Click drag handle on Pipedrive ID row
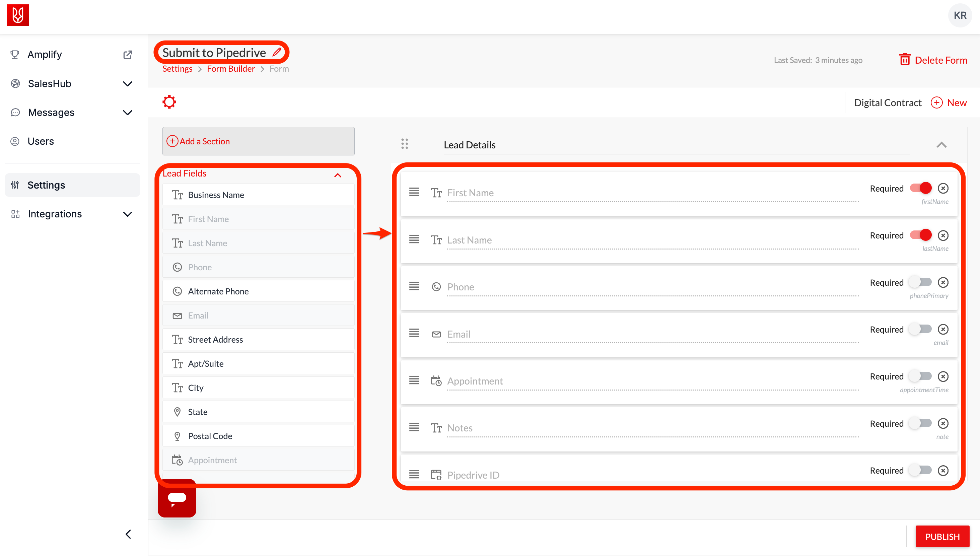Image resolution: width=980 pixels, height=556 pixels. click(414, 474)
